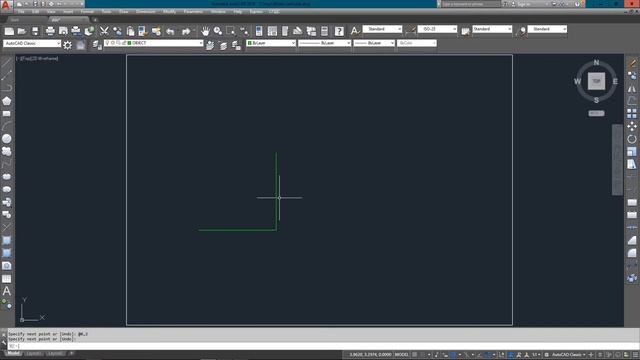Open the multileader style Standard dropdown

pos(547,29)
